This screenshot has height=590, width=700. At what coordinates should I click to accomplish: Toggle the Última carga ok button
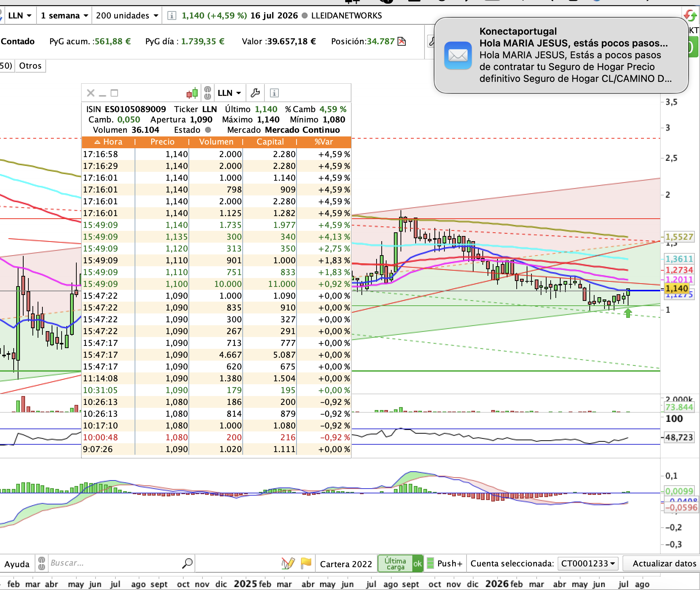400,563
